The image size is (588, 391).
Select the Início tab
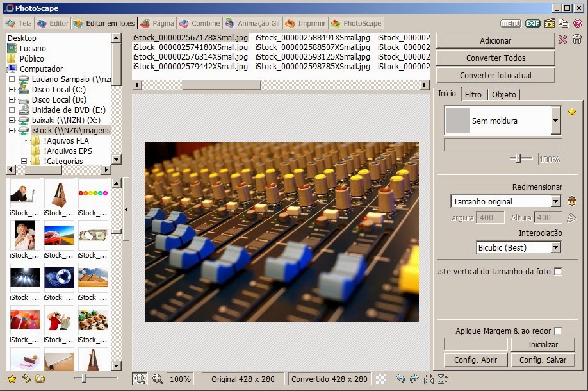(x=447, y=94)
